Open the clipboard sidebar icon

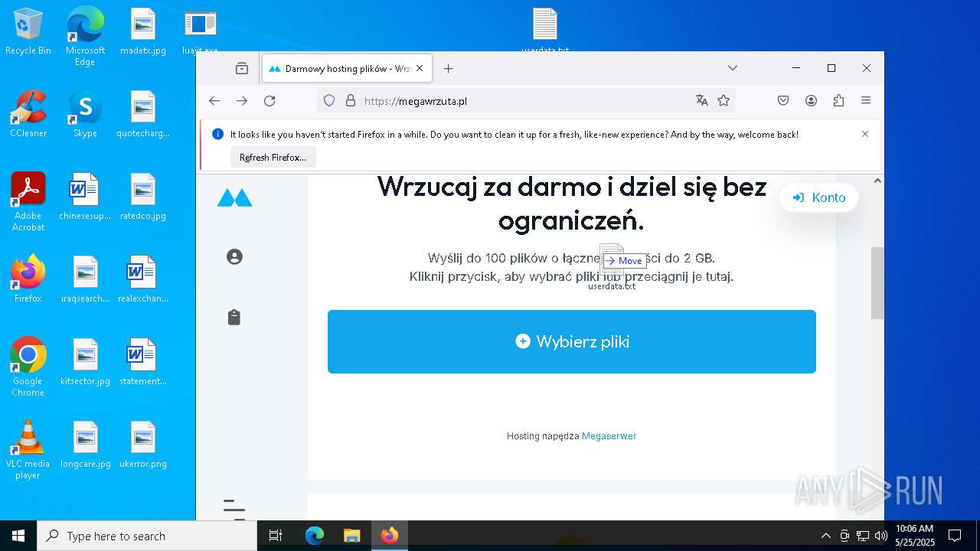234,317
